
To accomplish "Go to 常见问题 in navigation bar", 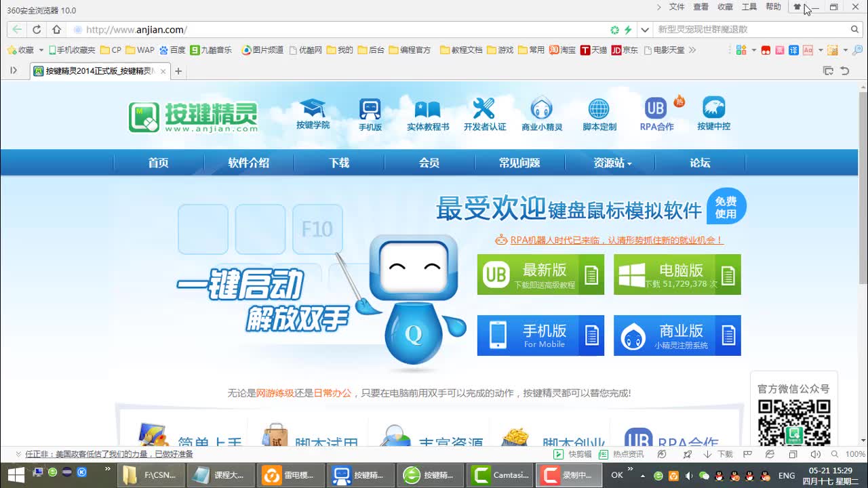I will point(519,163).
